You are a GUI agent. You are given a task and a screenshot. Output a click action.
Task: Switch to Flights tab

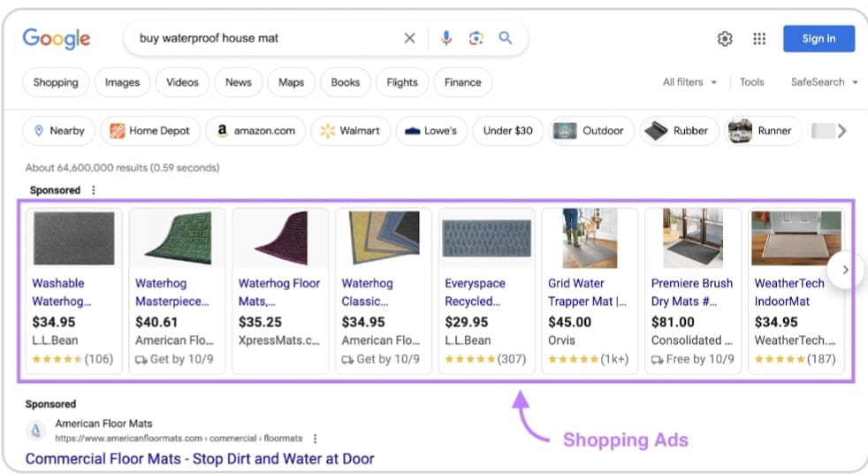click(x=402, y=82)
